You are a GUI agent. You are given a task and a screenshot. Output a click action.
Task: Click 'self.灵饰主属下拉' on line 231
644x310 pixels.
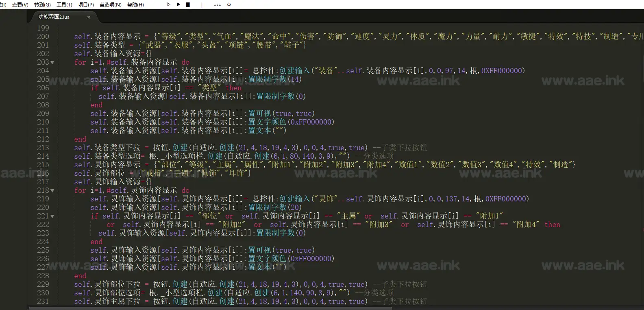[x=107, y=301]
